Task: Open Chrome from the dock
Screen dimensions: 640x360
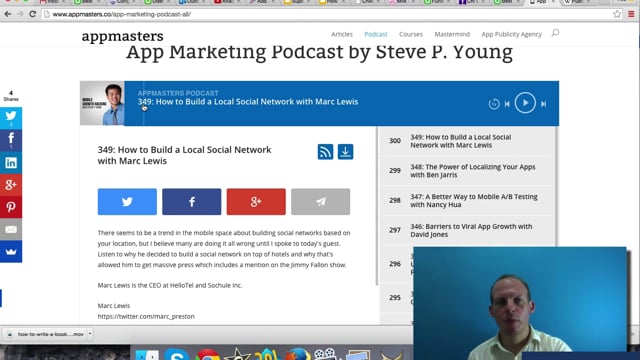Action: [x=208, y=354]
